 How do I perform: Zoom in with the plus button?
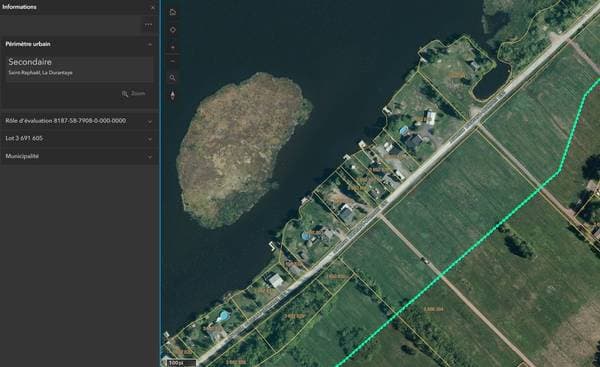(x=173, y=47)
